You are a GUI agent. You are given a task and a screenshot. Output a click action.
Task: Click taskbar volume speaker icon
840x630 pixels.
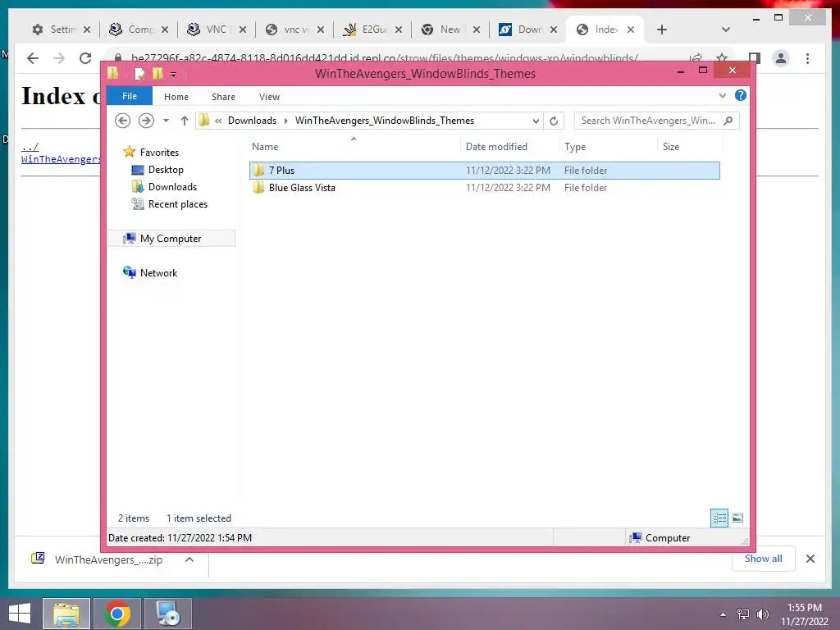763,614
